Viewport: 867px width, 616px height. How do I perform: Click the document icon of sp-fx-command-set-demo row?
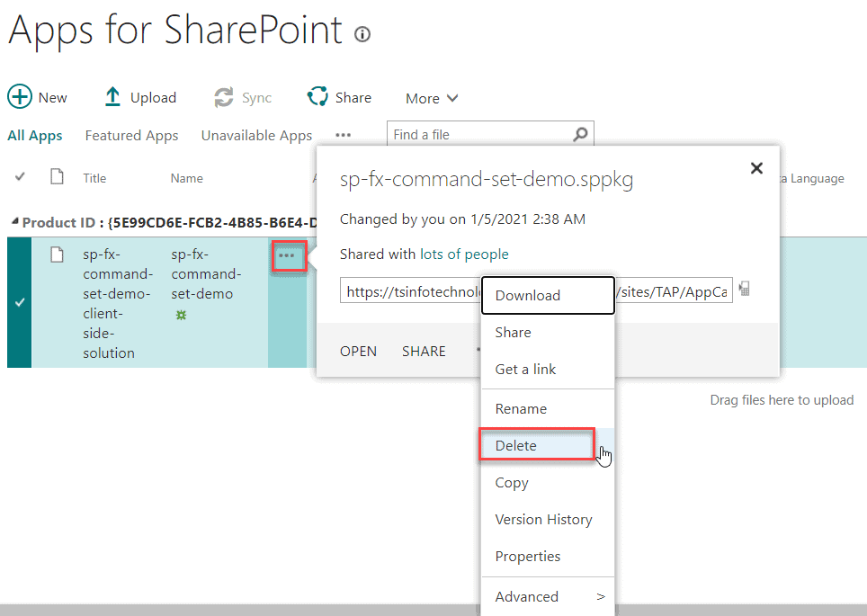(x=57, y=254)
